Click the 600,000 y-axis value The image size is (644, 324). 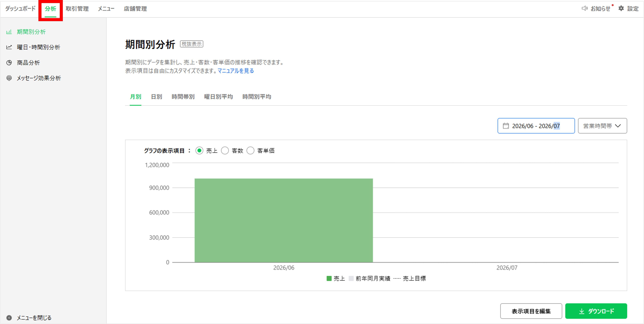(x=159, y=213)
